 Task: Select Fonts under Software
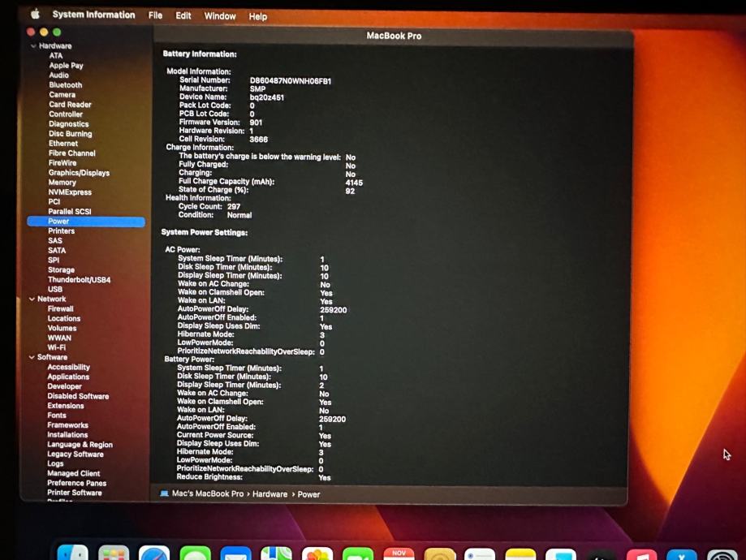(x=57, y=416)
